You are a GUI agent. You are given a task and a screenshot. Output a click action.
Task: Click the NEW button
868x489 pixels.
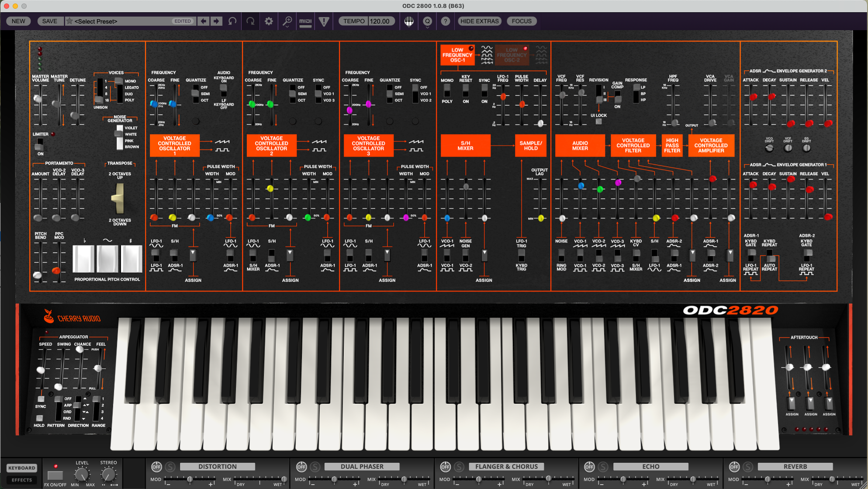pos(18,21)
